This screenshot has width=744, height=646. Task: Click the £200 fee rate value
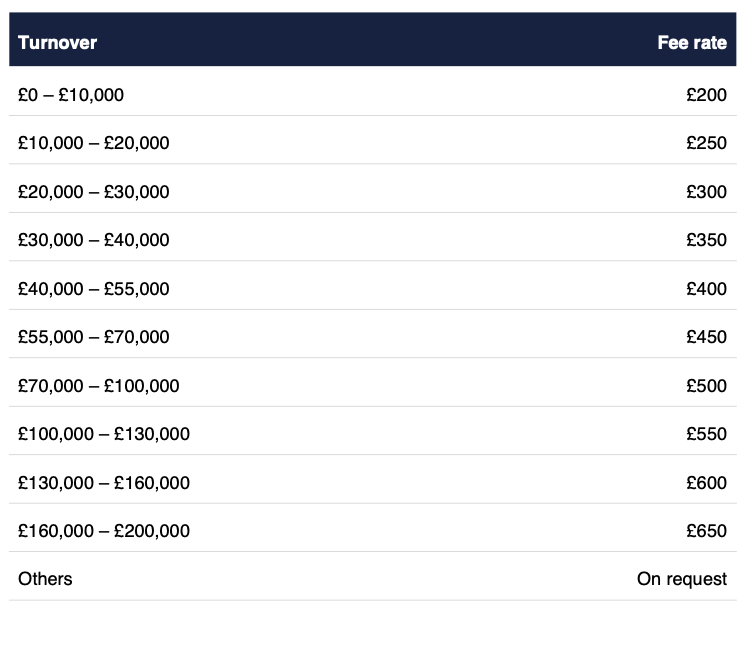tap(706, 95)
